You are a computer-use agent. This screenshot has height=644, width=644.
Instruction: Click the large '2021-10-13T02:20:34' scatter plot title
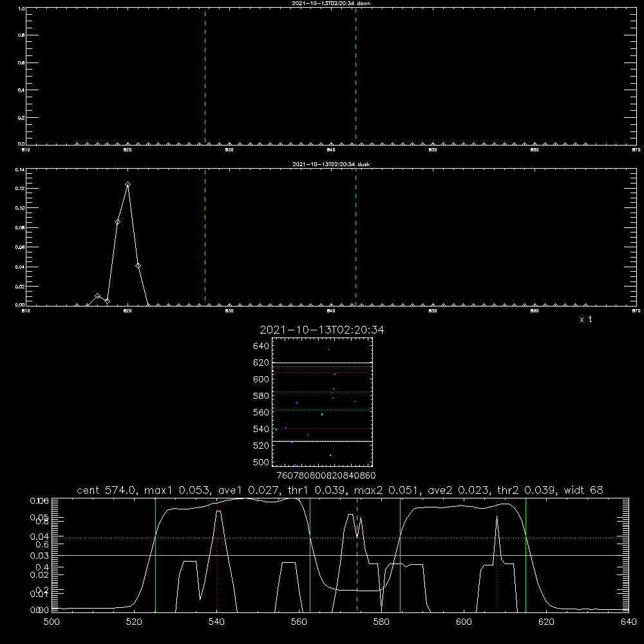tap(322, 330)
